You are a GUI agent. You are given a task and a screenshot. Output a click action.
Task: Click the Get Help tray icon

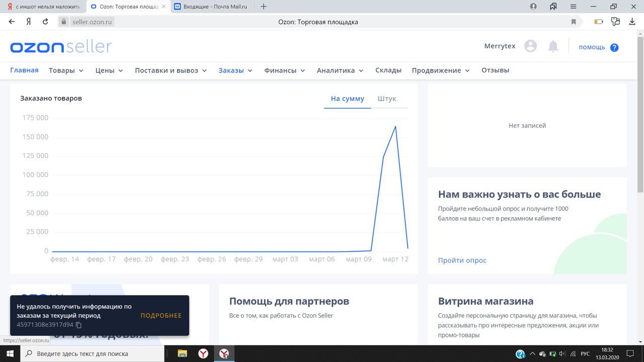pyautogui.click(x=521, y=353)
